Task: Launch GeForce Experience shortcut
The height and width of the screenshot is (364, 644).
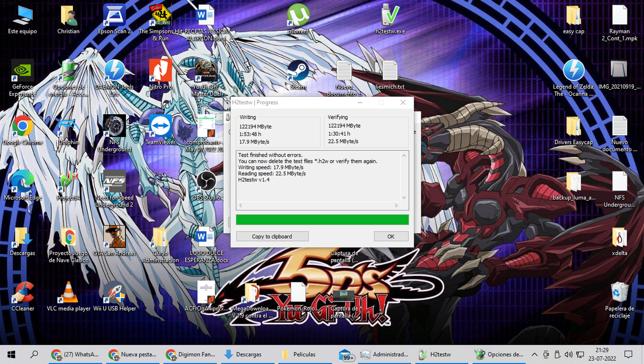Action: (x=23, y=78)
